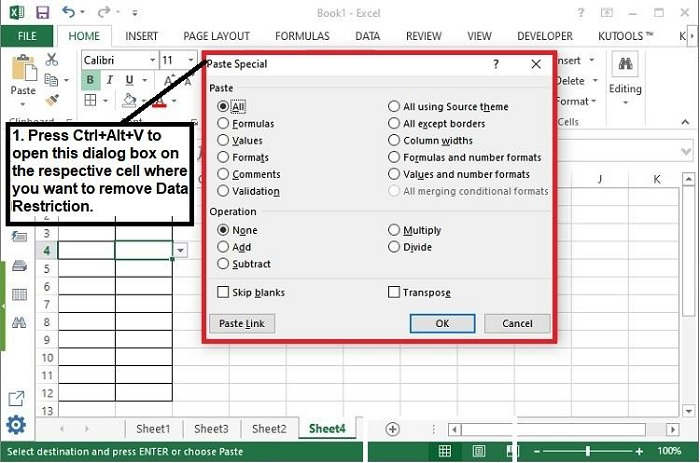Screen dimensions: 700x463
Task: Open the DATA ribbon tab
Action: 367,36
